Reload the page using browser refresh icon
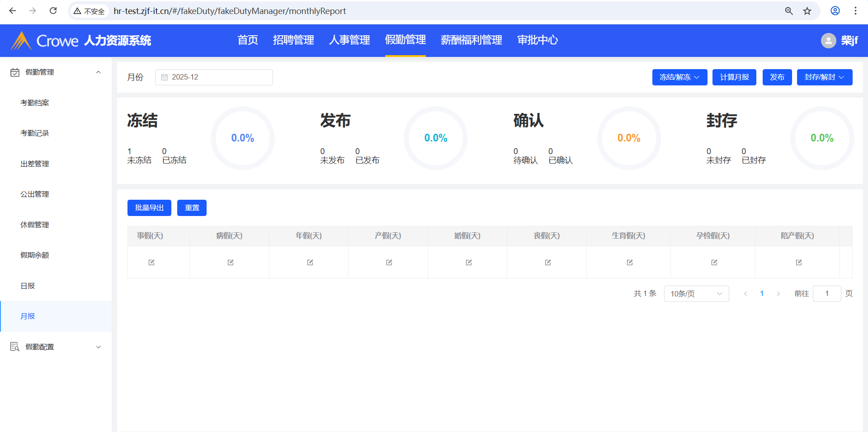This screenshot has height=432, width=868. point(53,11)
